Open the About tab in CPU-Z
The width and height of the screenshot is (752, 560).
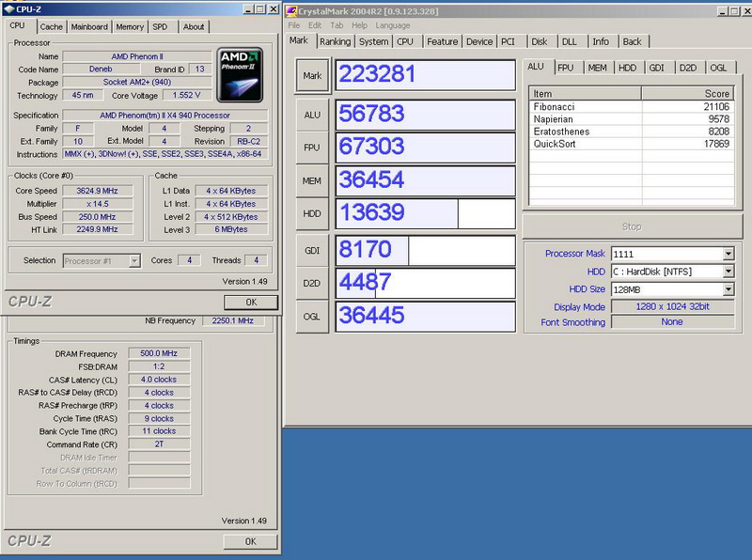tap(194, 27)
